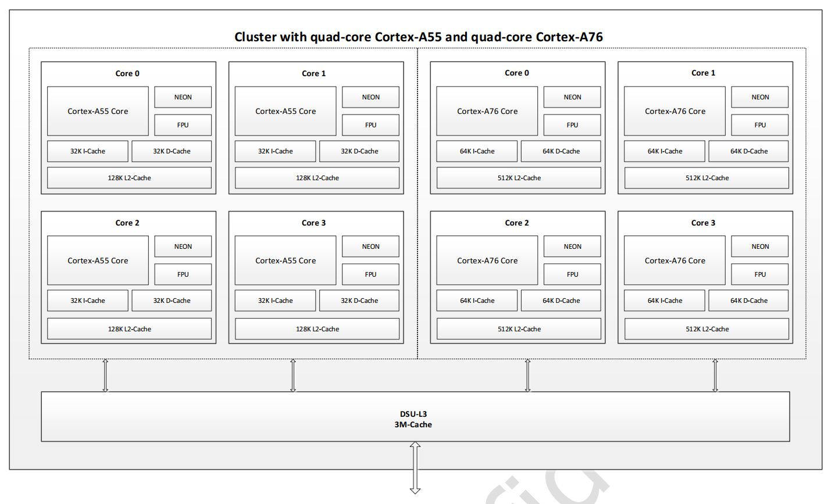Select 64K I-Cache in A76 Core 2
The image size is (828, 504).
[477, 301]
